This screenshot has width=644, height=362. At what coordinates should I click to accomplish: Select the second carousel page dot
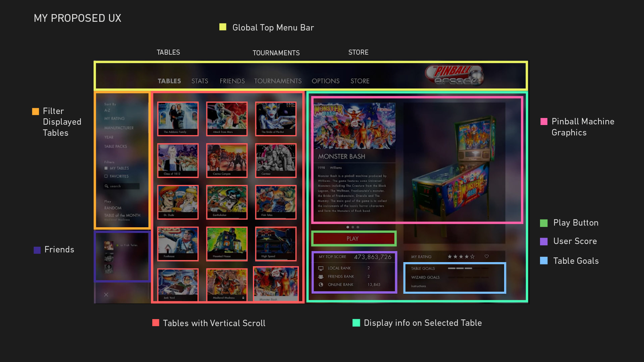353,227
